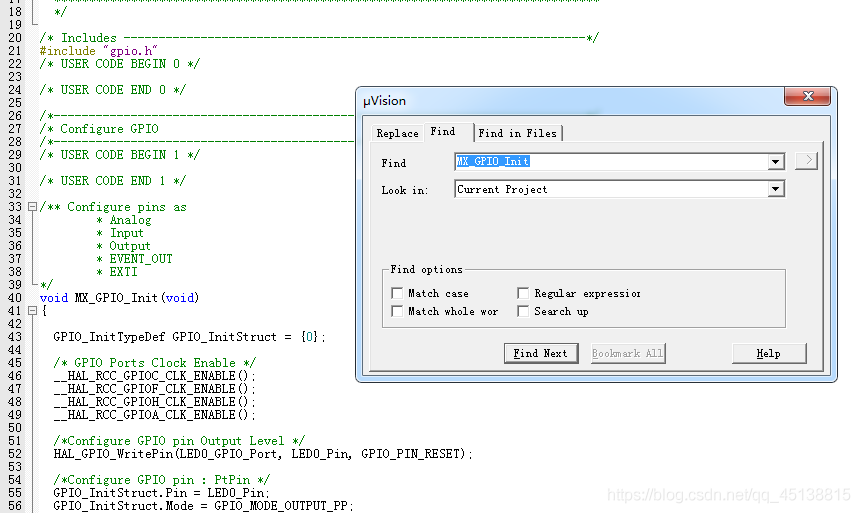Click the arrow button beside Find field

(806, 161)
